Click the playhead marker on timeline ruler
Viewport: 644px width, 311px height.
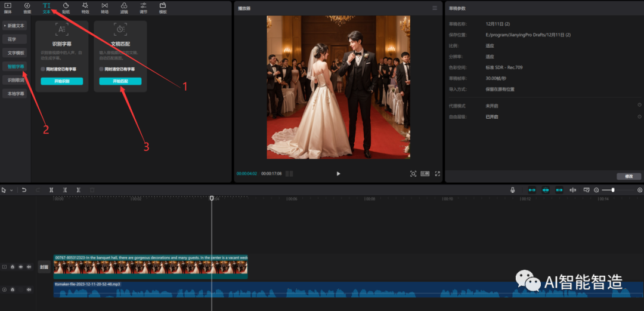click(x=212, y=198)
